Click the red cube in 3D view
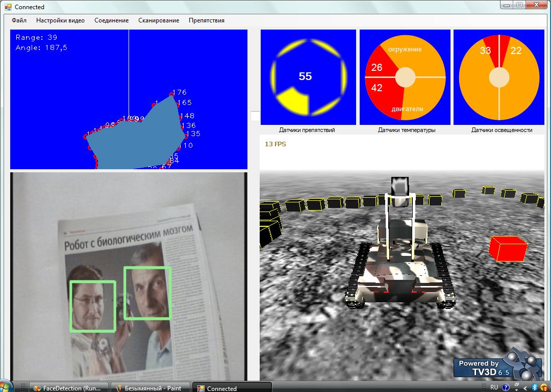 point(507,249)
